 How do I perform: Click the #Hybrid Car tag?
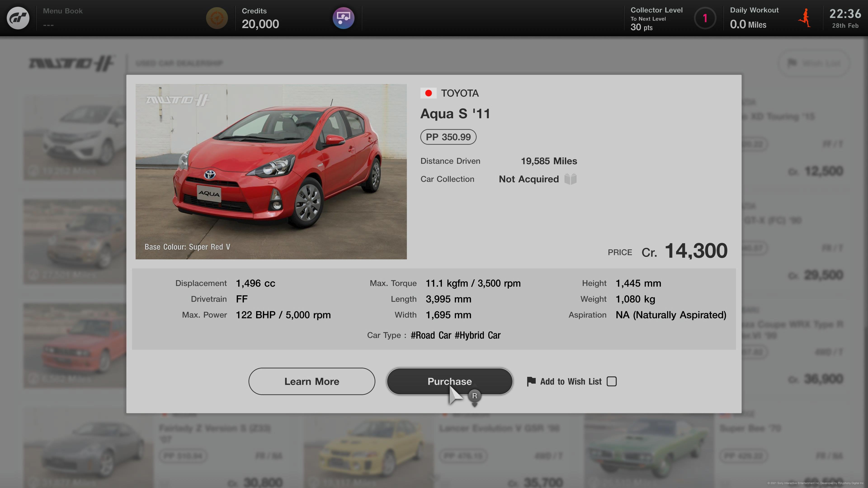477,335
